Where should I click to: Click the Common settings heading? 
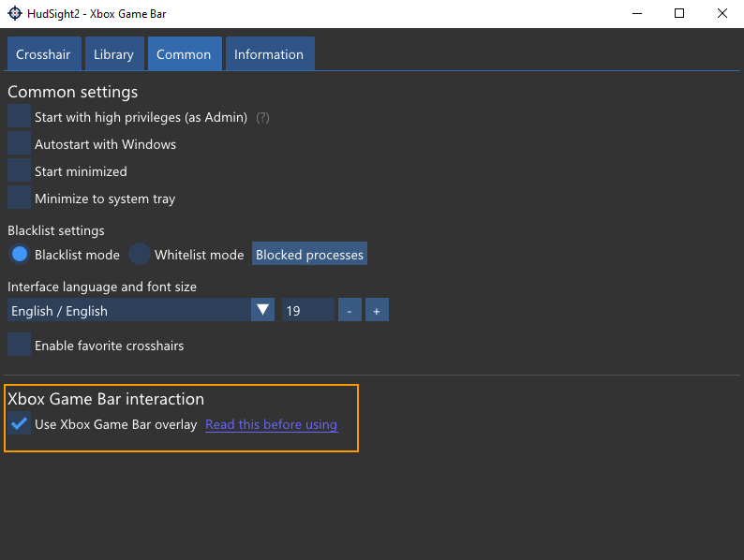tap(72, 92)
